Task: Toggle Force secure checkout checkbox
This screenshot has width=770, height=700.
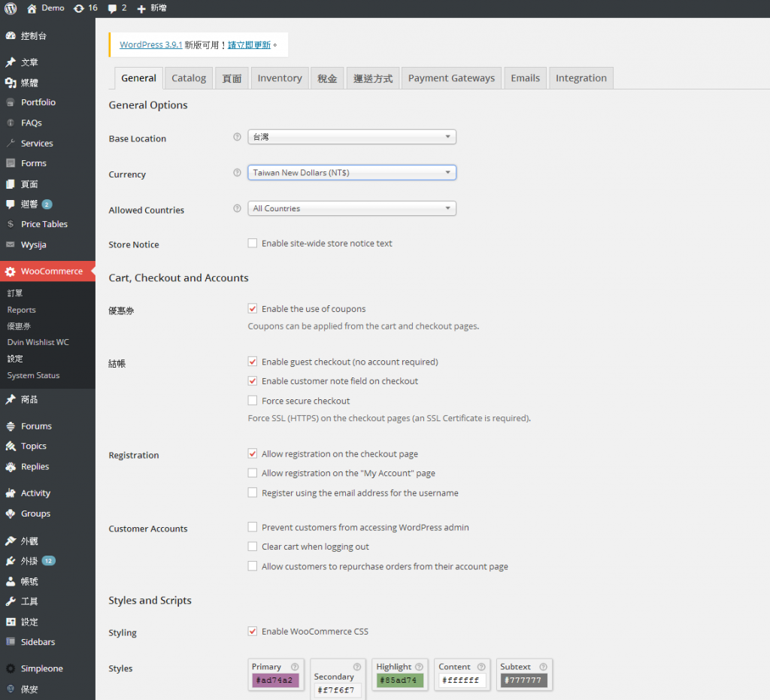Action: click(x=253, y=401)
